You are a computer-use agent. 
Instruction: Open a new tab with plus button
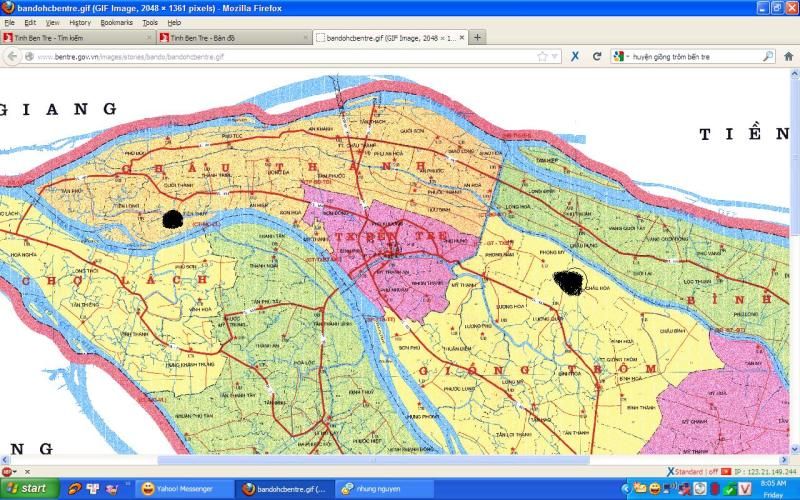pyautogui.click(x=477, y=37)
